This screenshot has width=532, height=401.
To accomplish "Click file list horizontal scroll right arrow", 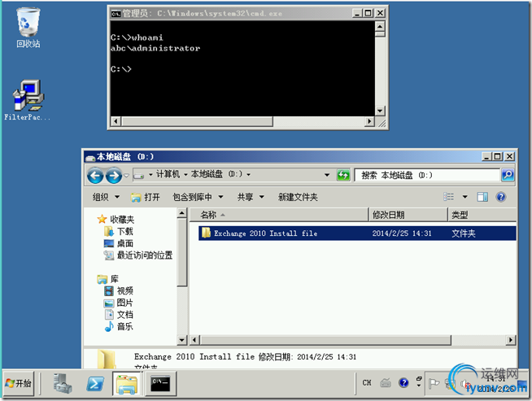I will 511,340.
